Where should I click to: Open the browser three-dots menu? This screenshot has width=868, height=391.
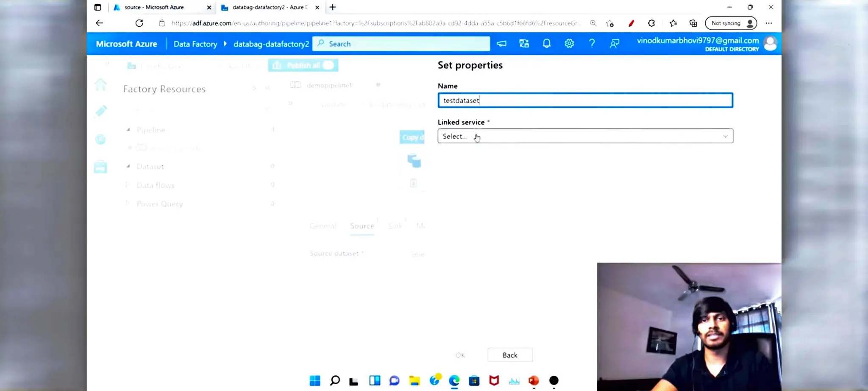click(769, 23)
